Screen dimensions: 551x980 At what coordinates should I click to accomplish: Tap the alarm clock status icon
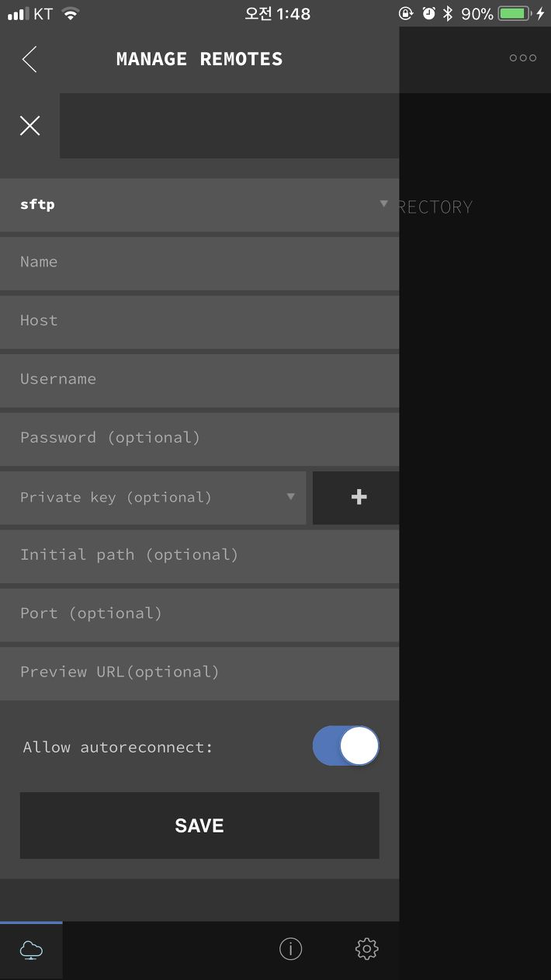click(x=428, y=13)
